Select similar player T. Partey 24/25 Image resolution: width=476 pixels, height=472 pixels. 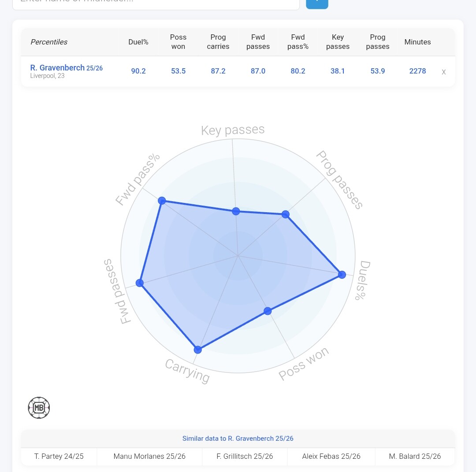59,456
